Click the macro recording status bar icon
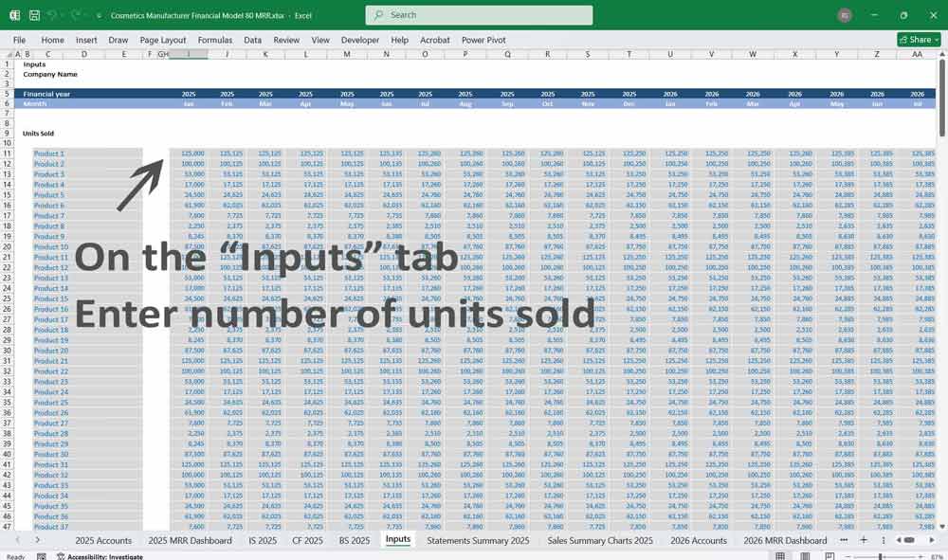 pos(41,556)
